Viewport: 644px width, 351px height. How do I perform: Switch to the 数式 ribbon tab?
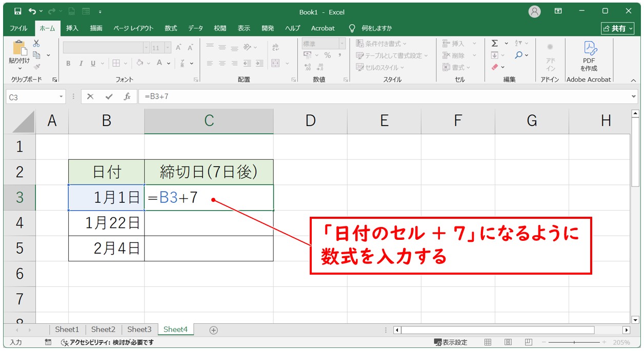pos(170,28)
